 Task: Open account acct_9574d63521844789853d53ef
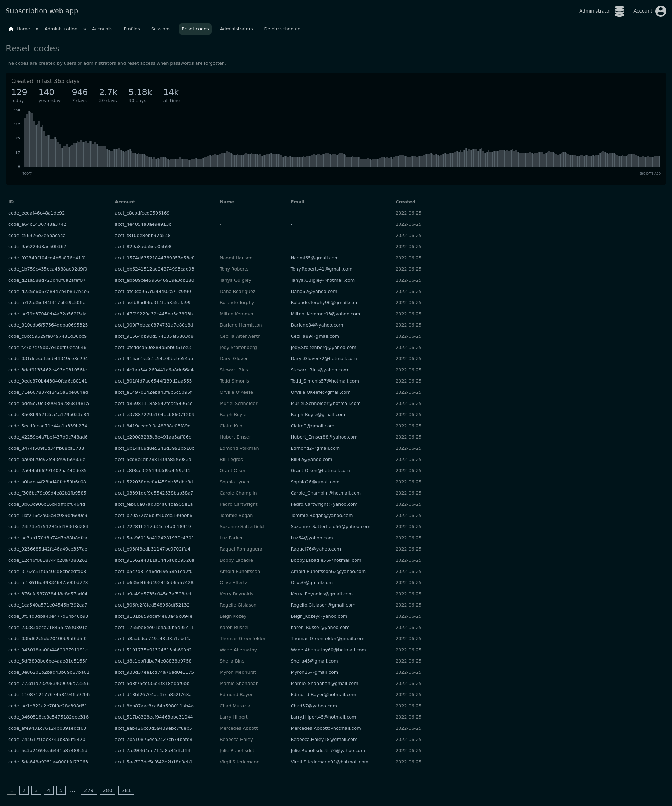[154, 258]
